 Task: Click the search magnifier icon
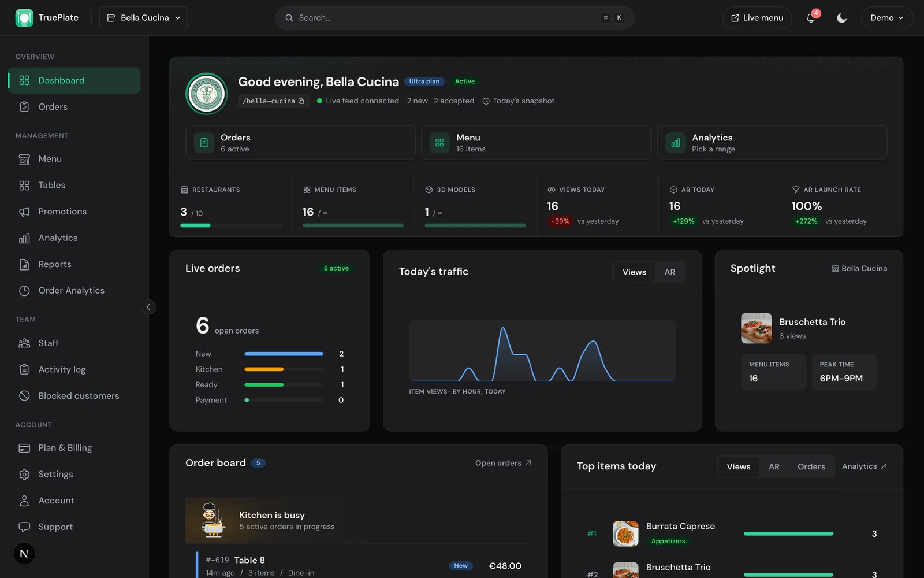(x=289, y=18)
